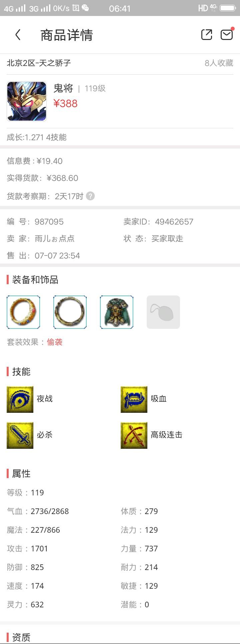This screenshot has width=240, height=644.
Task: Tap the empty equipment slot
Action: point(163,312)
